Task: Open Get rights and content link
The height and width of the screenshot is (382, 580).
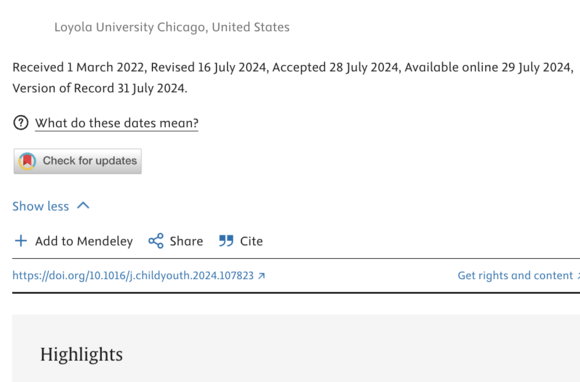Action: coord(515,275)
